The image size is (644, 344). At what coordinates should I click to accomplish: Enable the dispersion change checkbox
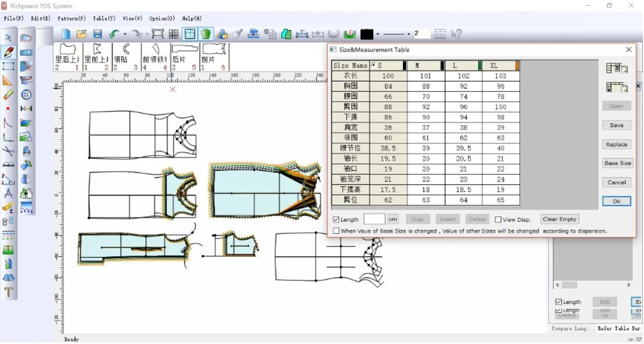pos(335,230)
